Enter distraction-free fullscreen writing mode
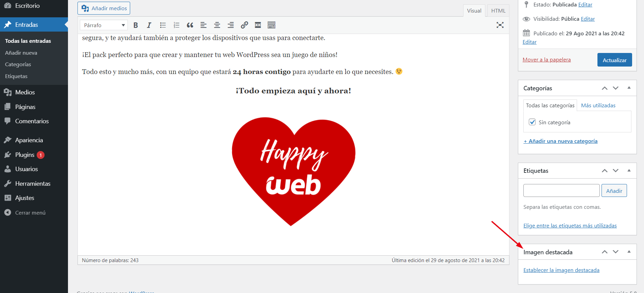 (x=500, y=25)
